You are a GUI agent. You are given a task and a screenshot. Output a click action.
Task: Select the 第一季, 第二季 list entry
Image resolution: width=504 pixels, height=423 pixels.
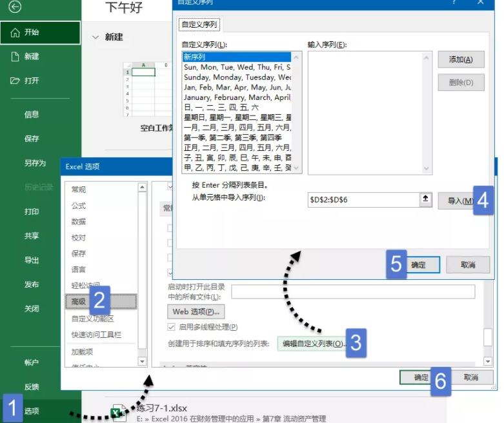(x=237, y=137)
